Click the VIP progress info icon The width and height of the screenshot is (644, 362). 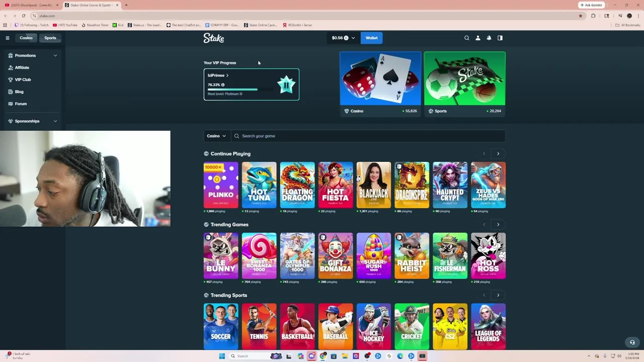point(222,85)
